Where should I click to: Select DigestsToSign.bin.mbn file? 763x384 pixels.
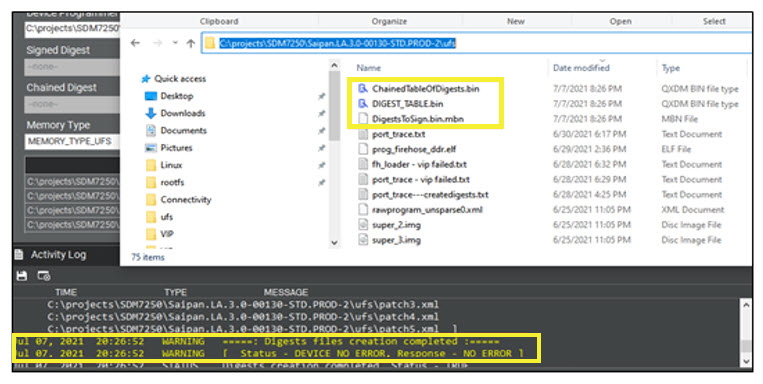click(x=418, y=119)
